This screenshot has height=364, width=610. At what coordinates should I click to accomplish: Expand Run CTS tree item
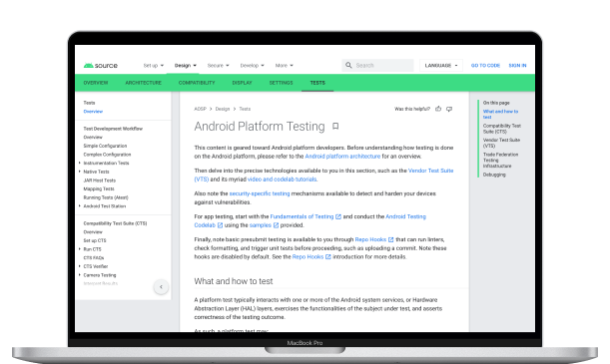80,249
